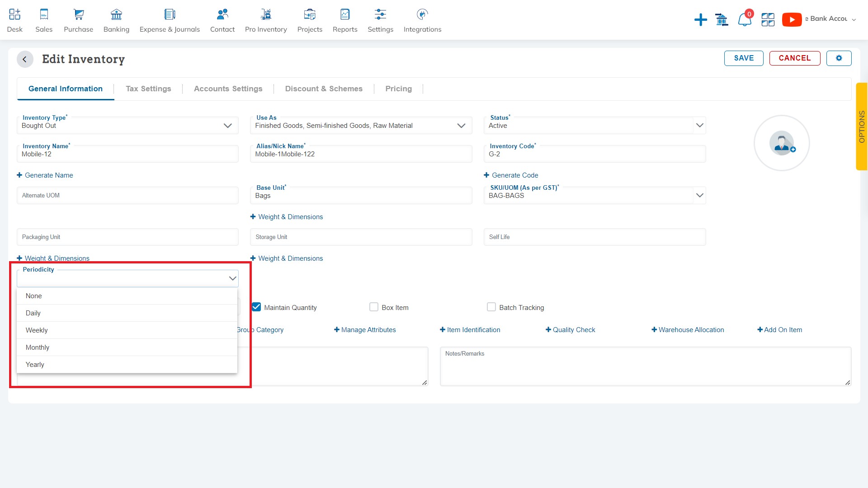Image resolution: width=868 pixels, height=488 pixels.
Task: Click the gear settings button near Cancel
Action: pos(839,58)
